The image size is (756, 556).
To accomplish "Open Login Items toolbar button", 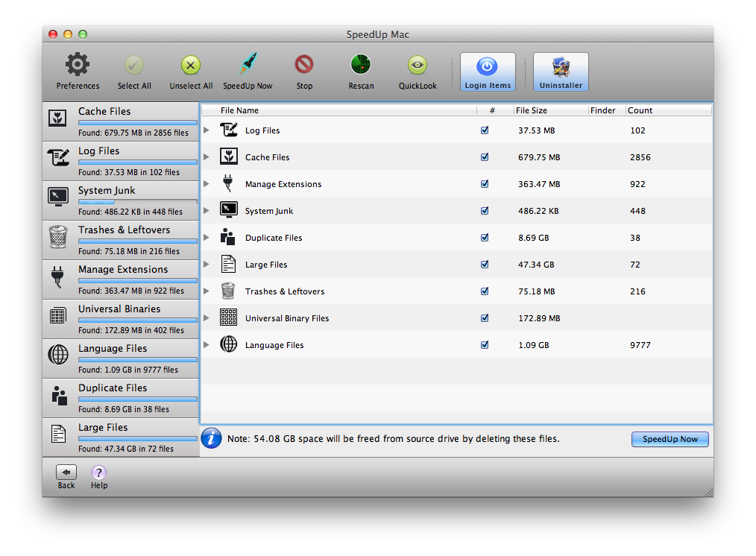I will (x=488, y=72).
